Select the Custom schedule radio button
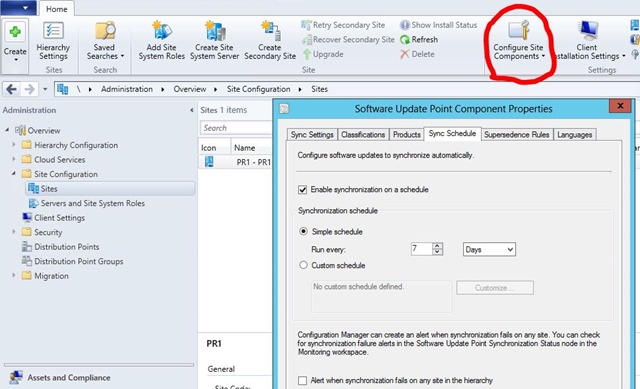Image resolution: width=640 pixels, height=389 pixels. [303, 265]
